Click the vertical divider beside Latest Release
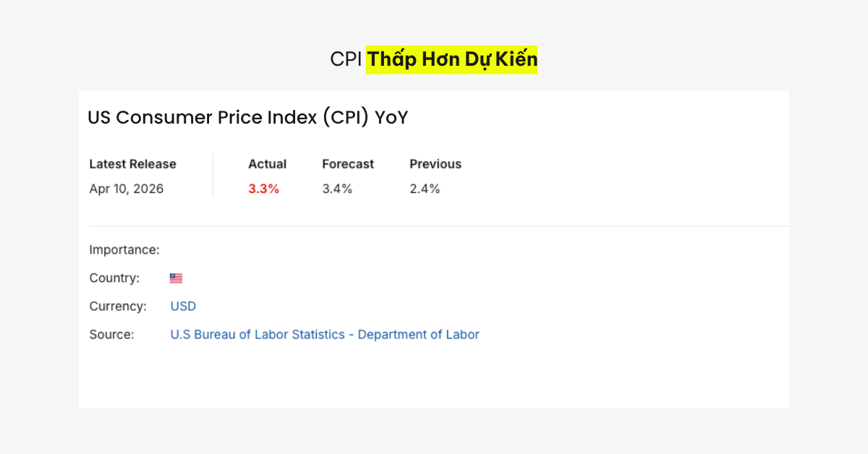Image resolution: width=868 pixels, height=454 pixels. [x=213, y=176]
